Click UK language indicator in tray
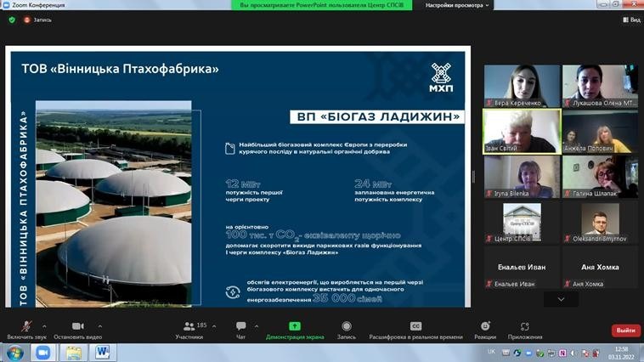 (x=491, y=352)
